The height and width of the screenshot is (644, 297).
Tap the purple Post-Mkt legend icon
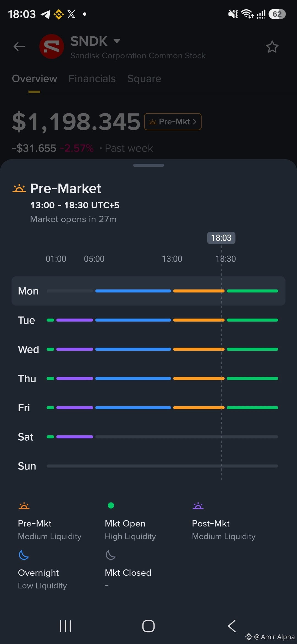[x=198, y=506]
